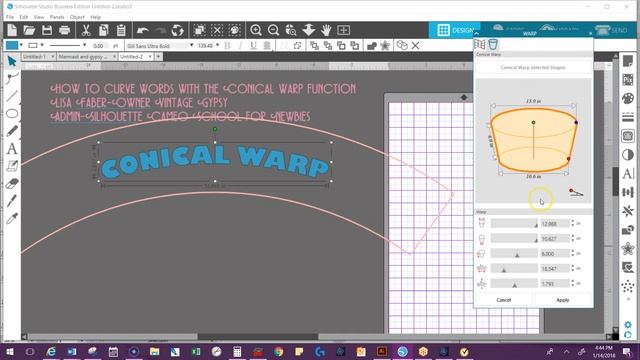Viewport: 640px width, 360px height.
Task: Click the Conical Warp Selected Shapes button
Action: [x=533, y=67]
